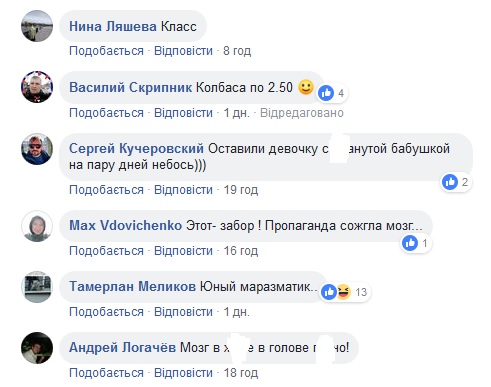Viewport: 491px width, 387px height.
Task: Open the thumbs-up reaction on Тамерлан Меликов's comment
Action: tap(329, 292)
